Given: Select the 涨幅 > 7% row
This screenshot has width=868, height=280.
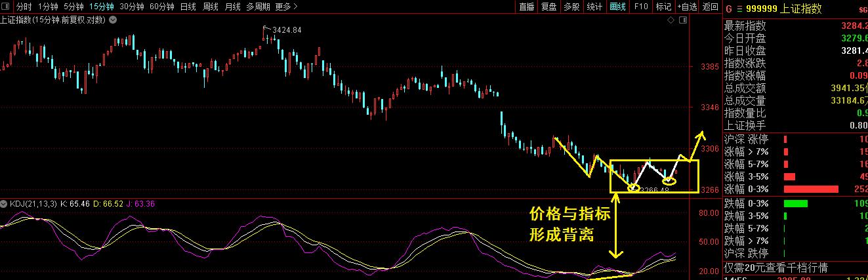Looking at the screenshot, I should coord(795,151).
